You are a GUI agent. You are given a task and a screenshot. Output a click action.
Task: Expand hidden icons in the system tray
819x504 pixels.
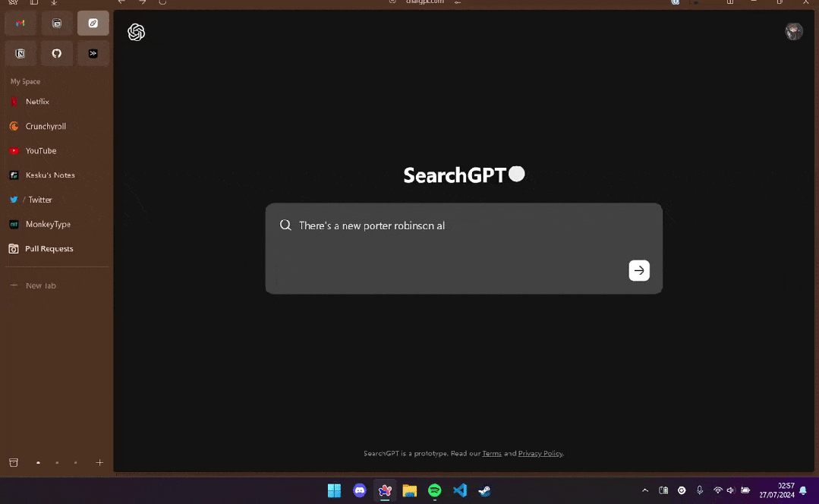644,490
